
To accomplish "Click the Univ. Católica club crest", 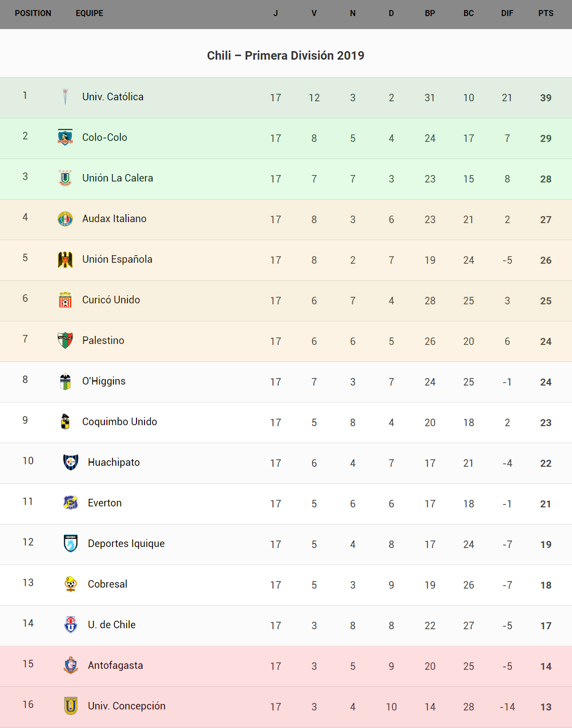I will click(65, 97).
